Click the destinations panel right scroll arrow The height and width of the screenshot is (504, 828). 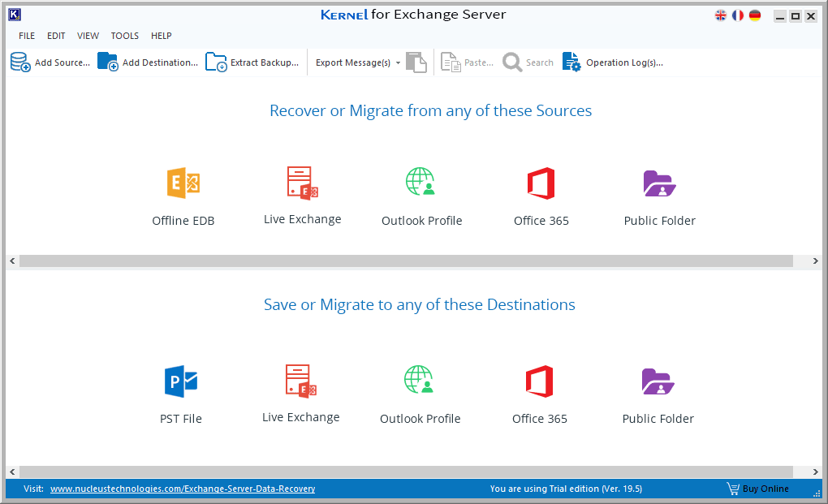coord(815,472)
